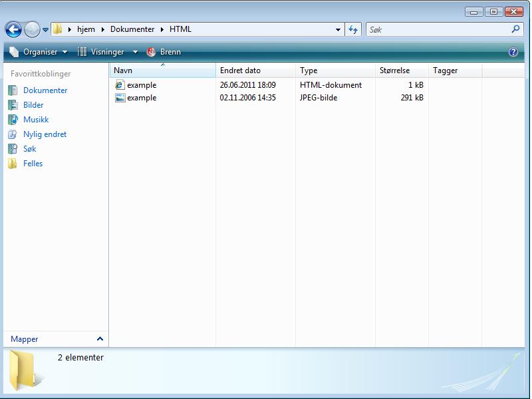
Task: Expand the arrow before HTML in path
Action: (162, 29)
